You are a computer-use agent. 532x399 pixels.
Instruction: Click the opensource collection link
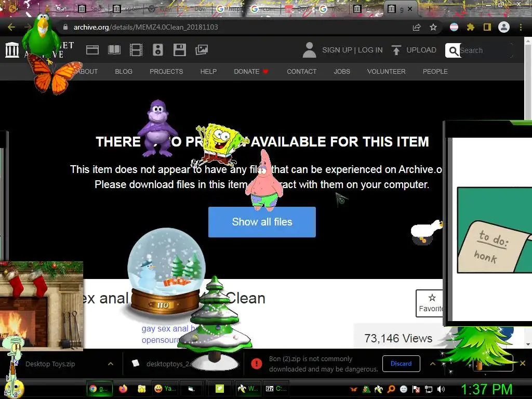[159, 340]
